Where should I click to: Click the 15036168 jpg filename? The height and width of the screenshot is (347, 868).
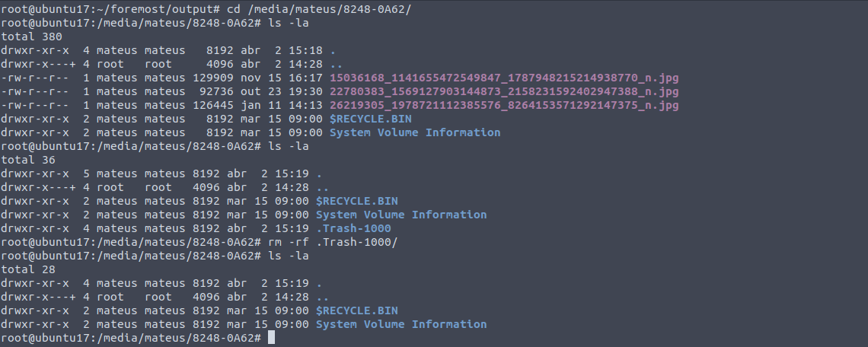tap(504, 78)
